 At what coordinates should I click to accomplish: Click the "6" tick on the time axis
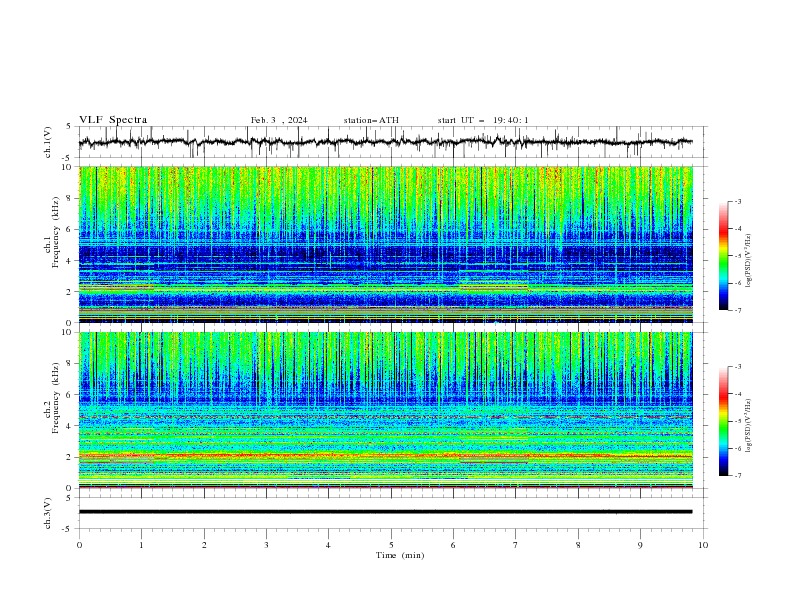click(454, 545)
